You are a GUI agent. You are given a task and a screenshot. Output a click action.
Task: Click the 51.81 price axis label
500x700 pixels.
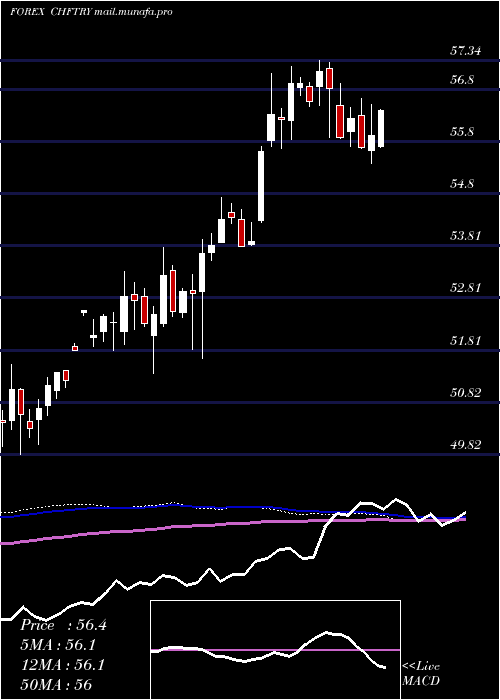pos(465,341)
